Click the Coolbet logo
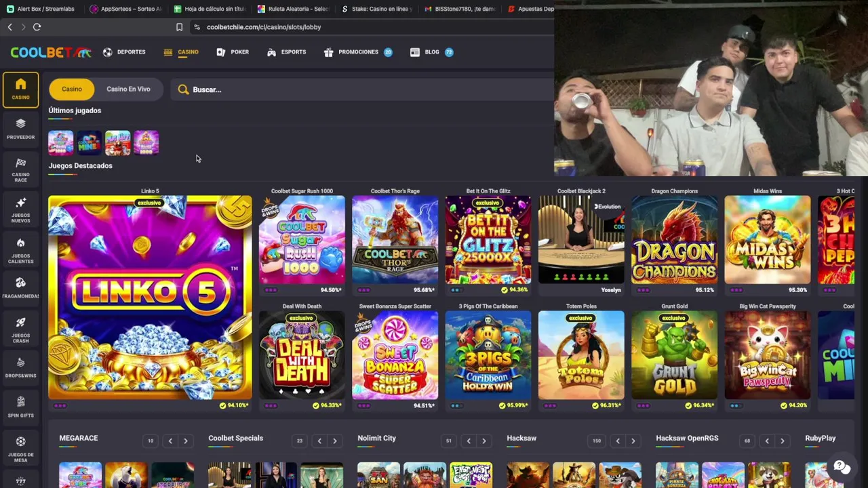Screen dimensions: 868x488 coord(51,52)
